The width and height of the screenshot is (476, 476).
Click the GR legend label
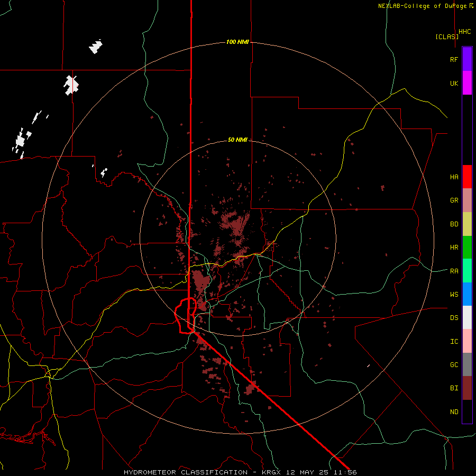454,200
